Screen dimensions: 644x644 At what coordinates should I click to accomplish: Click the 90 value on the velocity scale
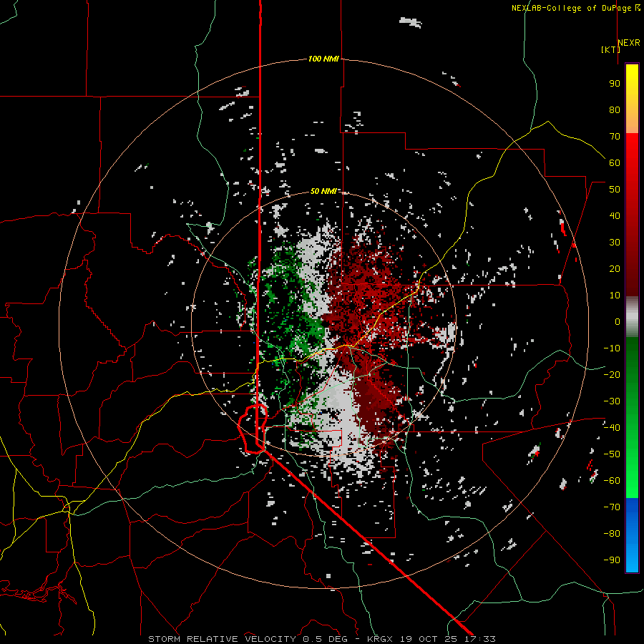[615, 84]
